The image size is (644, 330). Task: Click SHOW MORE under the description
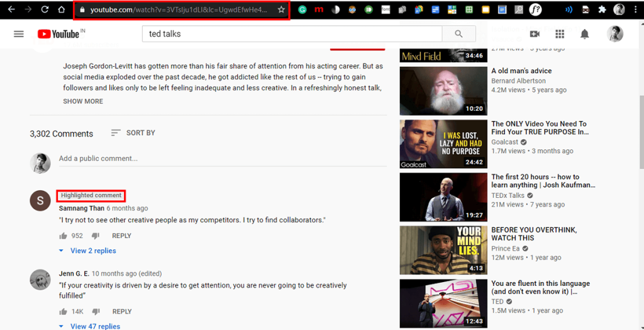(83, 101)
